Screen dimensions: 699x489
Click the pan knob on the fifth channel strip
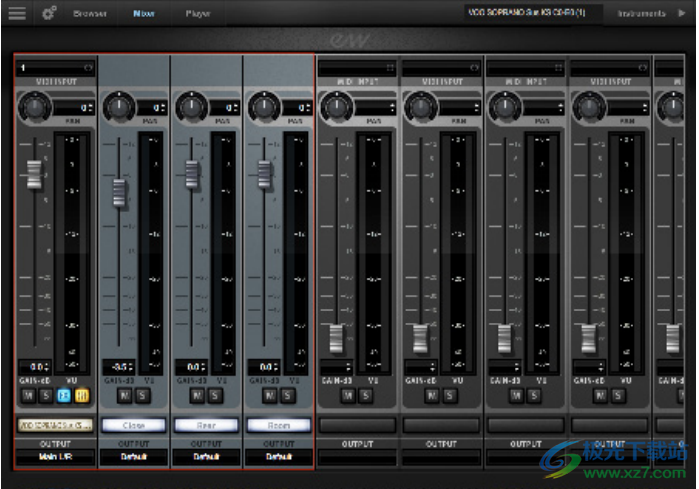[337, 107]
